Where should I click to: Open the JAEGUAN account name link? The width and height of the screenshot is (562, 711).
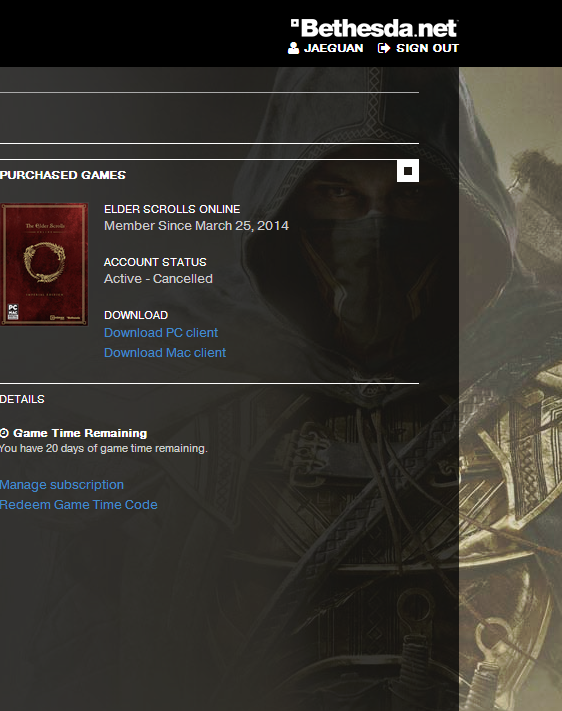coord(333,48)
